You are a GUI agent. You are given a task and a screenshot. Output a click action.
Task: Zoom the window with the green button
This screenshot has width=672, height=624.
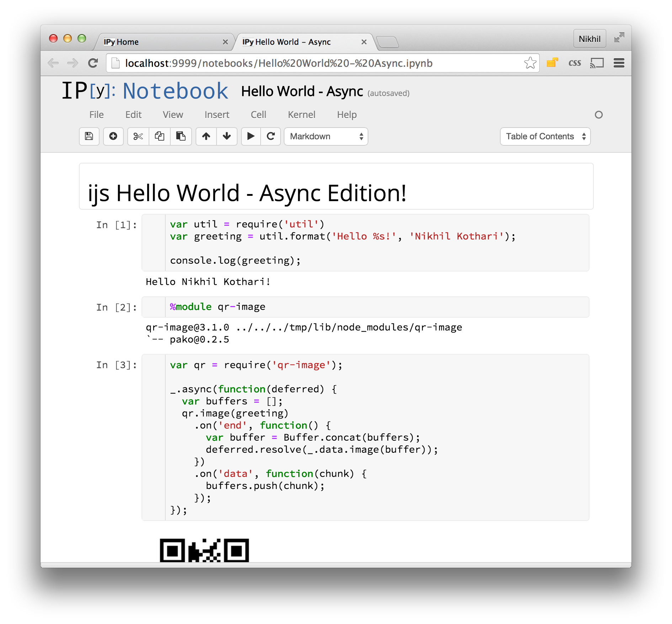click(x=82, y=38)
